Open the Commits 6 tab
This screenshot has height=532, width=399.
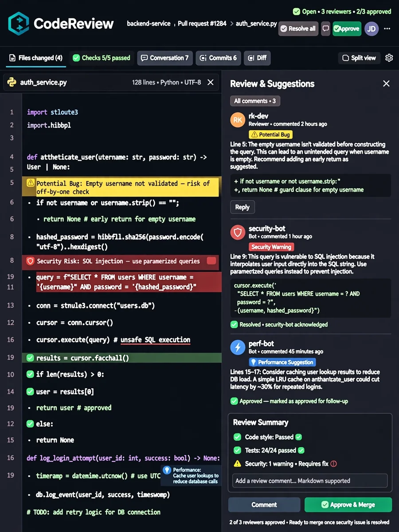tap(219, 58)
